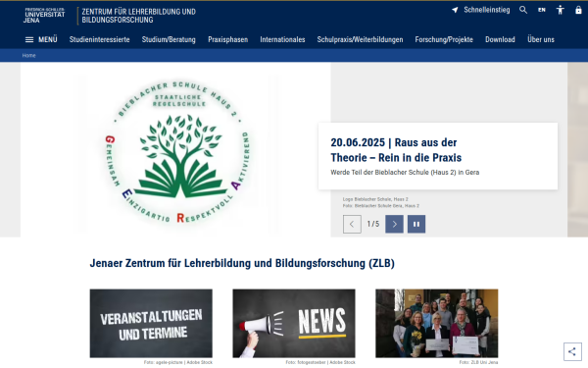Viewport: 588px width, 368px height.
Task: Switch language to EN
Action: pos(542,10)
